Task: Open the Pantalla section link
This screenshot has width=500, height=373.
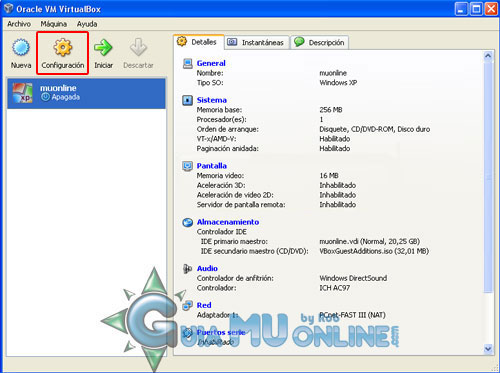Action: pos(212,166)
